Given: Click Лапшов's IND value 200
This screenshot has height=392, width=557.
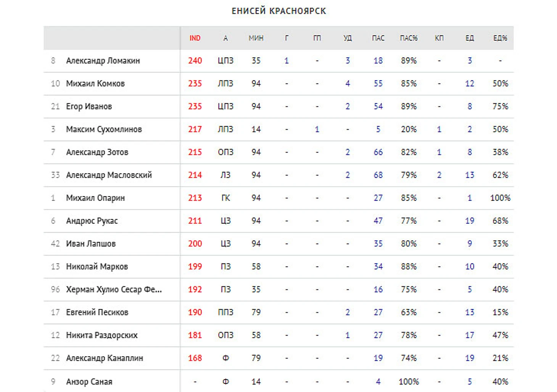Looking at the screenshot, I should click(195, 244).
